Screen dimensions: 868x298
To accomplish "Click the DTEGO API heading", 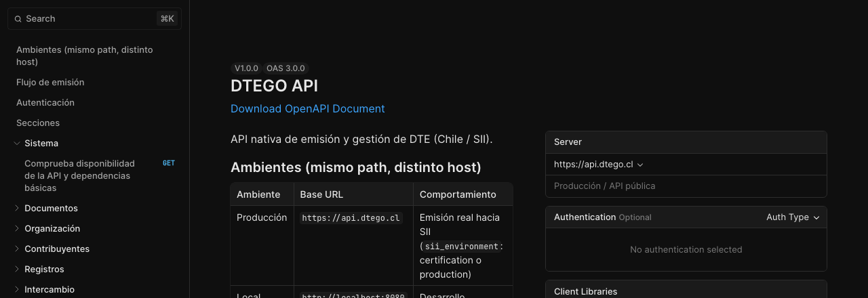I will [x=274, y=86].
